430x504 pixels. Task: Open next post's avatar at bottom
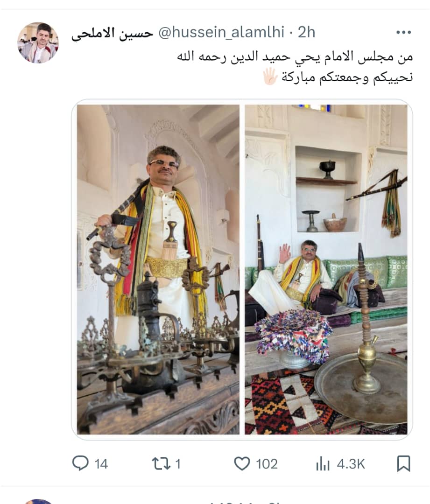38,502
